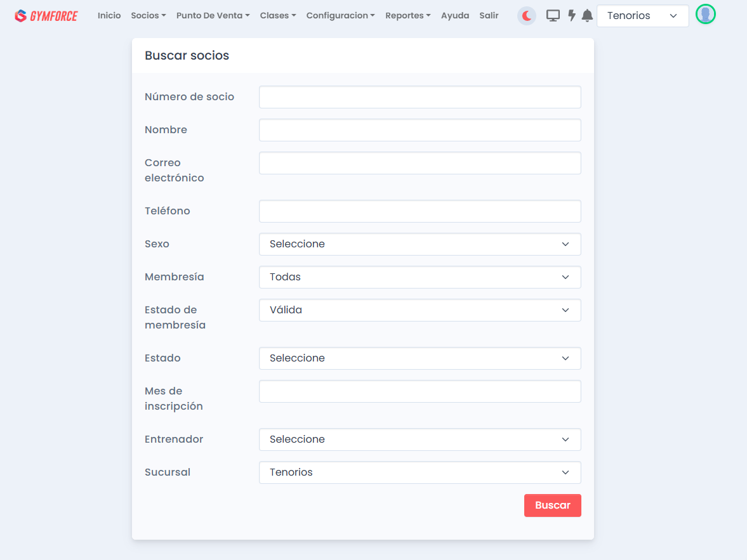Viewport: 747px width, 560px height.
Task: Expand the Sexo dropdown
Action: (x=420, y=244)
